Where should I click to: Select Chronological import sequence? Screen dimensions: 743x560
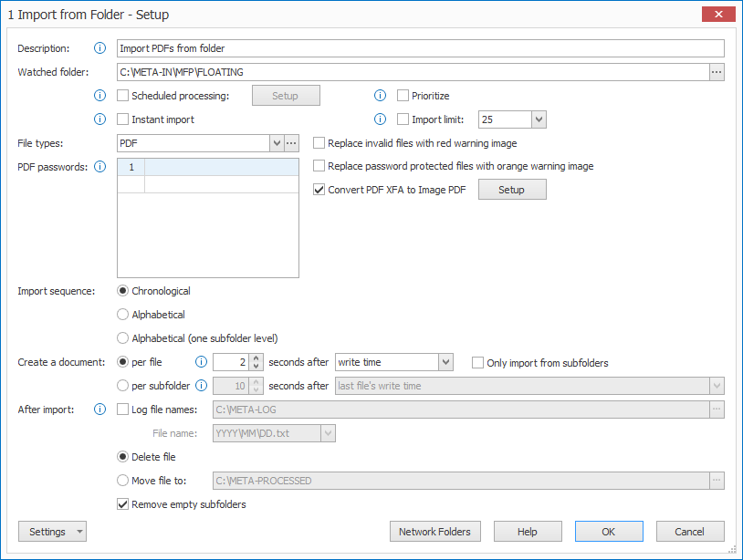coord(122,291)
